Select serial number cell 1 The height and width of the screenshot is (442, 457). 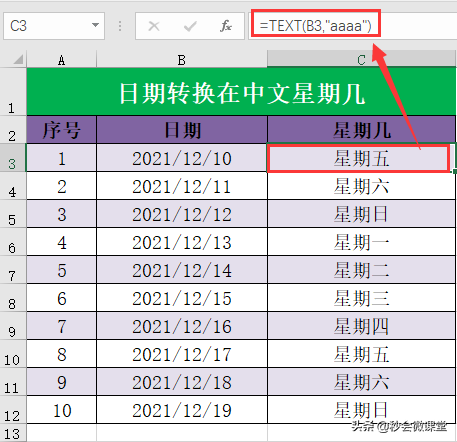pyautogui.click(x=62, y=158)
